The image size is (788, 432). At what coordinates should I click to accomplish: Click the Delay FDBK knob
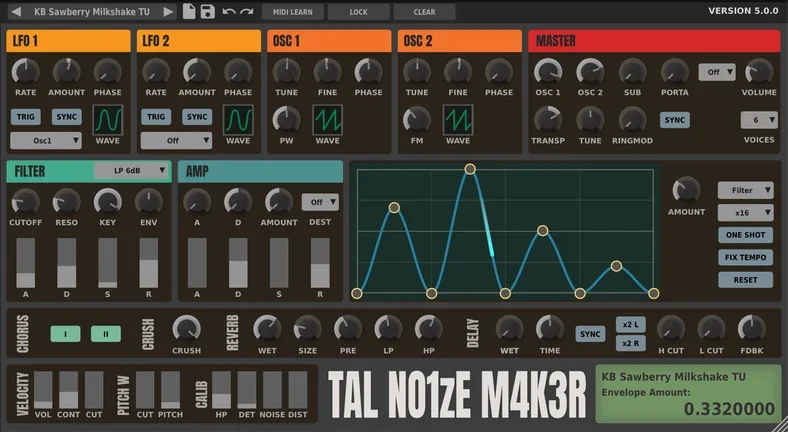(x=752, y=330)
